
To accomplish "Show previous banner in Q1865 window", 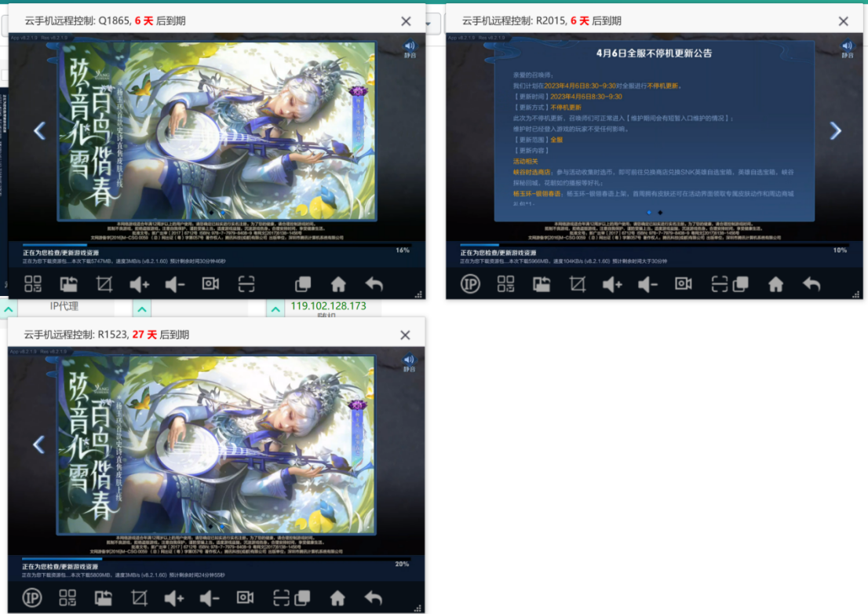I will (x=39, y=130).
